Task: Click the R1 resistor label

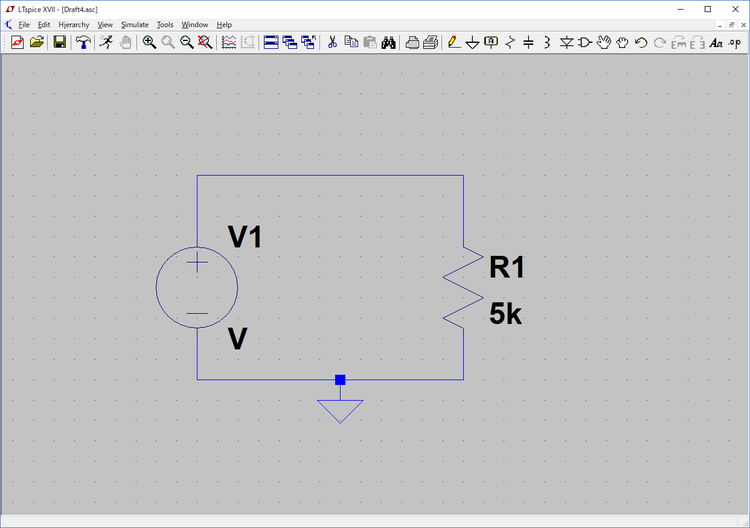Action: coord(506,267)
